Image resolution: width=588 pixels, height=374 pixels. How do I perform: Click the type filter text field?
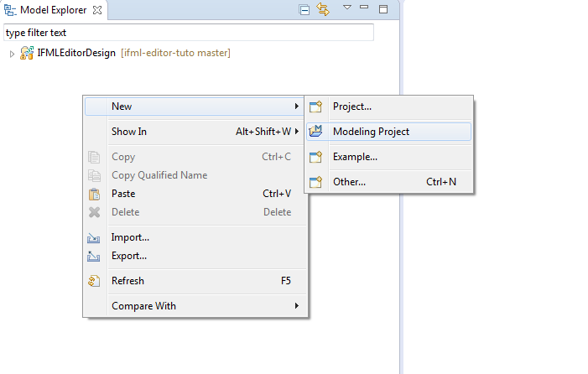point(189,33)
